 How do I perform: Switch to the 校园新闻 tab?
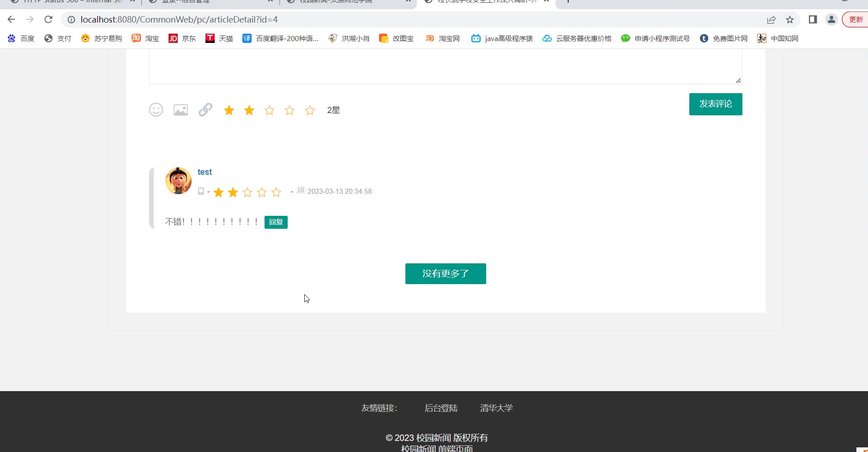click(349, 2)
